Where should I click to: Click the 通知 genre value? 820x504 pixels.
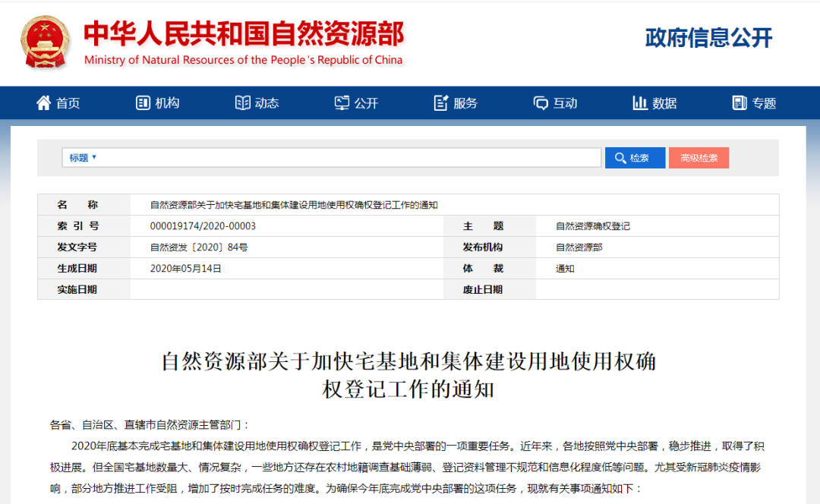pyautogui.click(x=565, y=268)
